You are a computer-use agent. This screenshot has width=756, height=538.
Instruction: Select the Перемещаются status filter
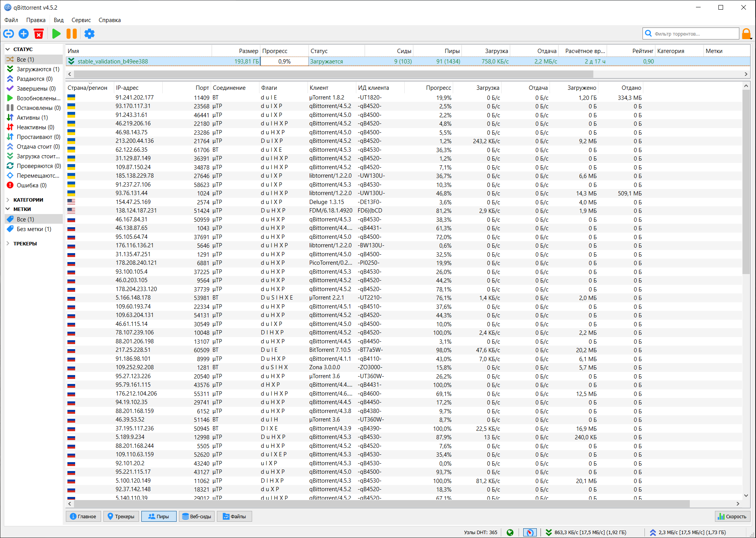34,175
